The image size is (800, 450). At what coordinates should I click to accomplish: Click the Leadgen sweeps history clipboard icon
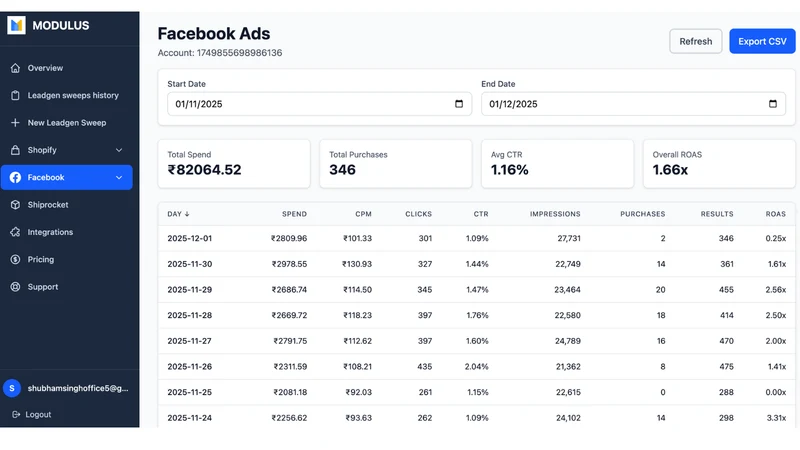click(15, 95)
